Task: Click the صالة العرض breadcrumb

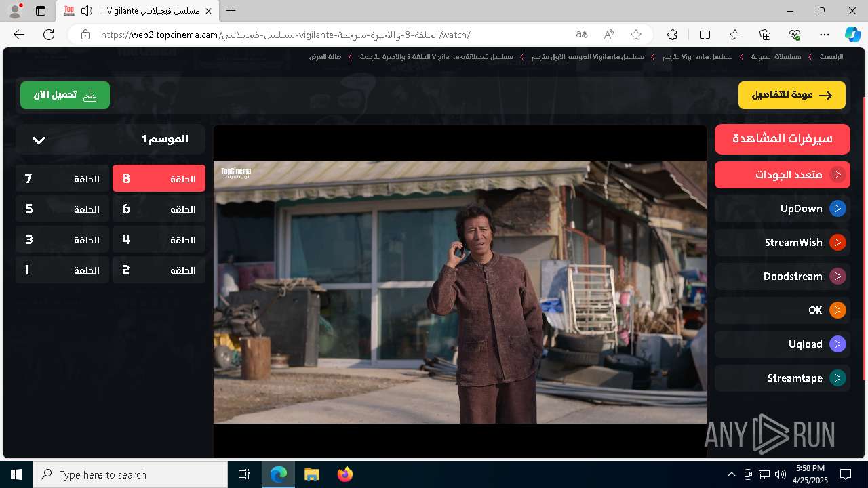Action: [x=325, y=57]
